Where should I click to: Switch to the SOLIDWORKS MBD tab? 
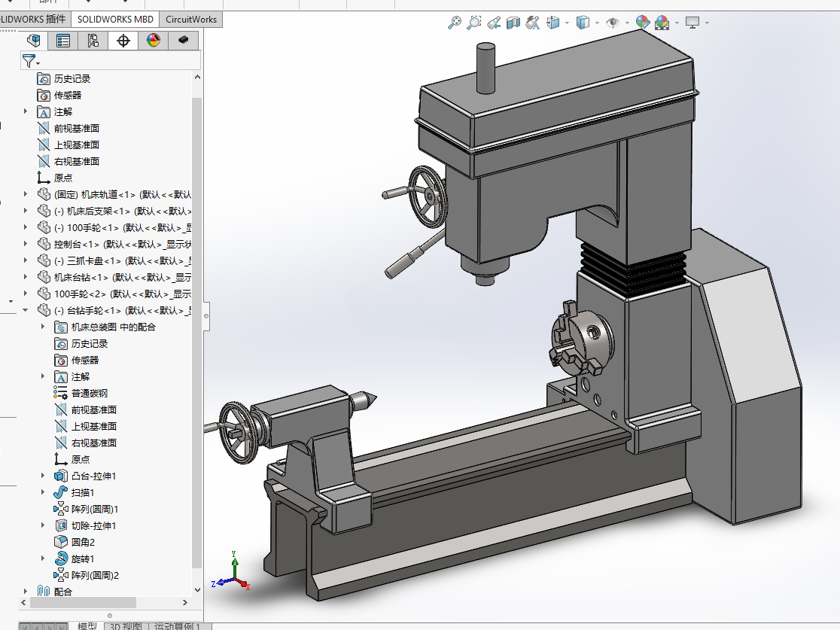115,20
